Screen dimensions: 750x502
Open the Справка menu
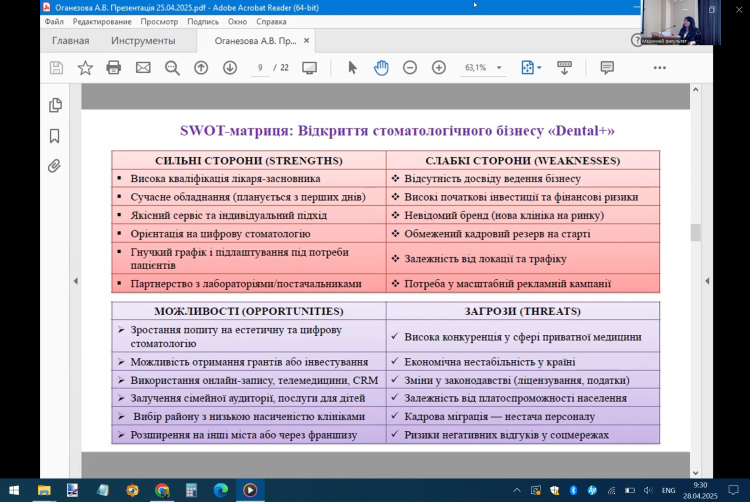point(271,22)
